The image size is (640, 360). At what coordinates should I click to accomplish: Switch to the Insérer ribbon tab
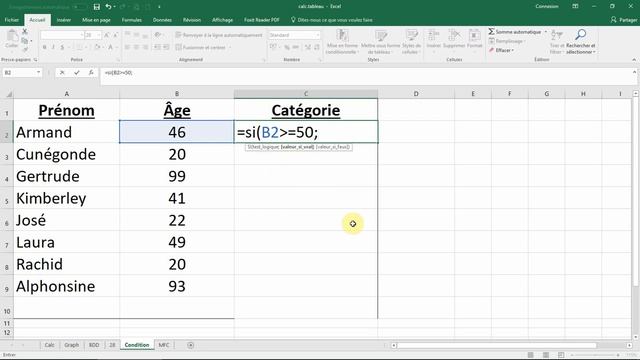[64, 20]
